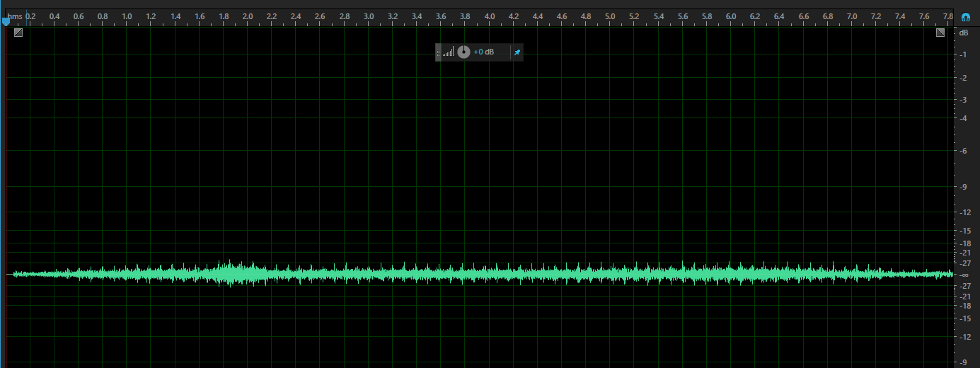Click the 7.4 mark on the time ruler
Image resolution: width=980 pixels, height=368 pixels.
900,16
